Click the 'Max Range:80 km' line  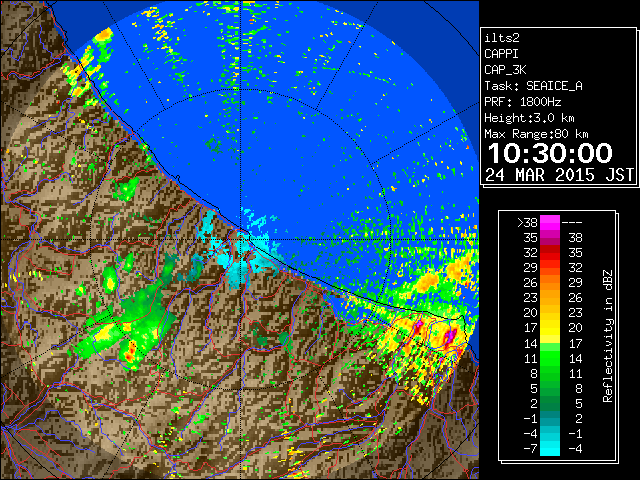tap(536, 134)
